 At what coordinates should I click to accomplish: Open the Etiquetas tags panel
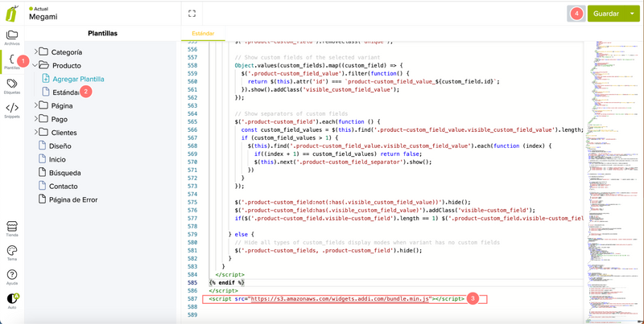[x=11, y=86]
